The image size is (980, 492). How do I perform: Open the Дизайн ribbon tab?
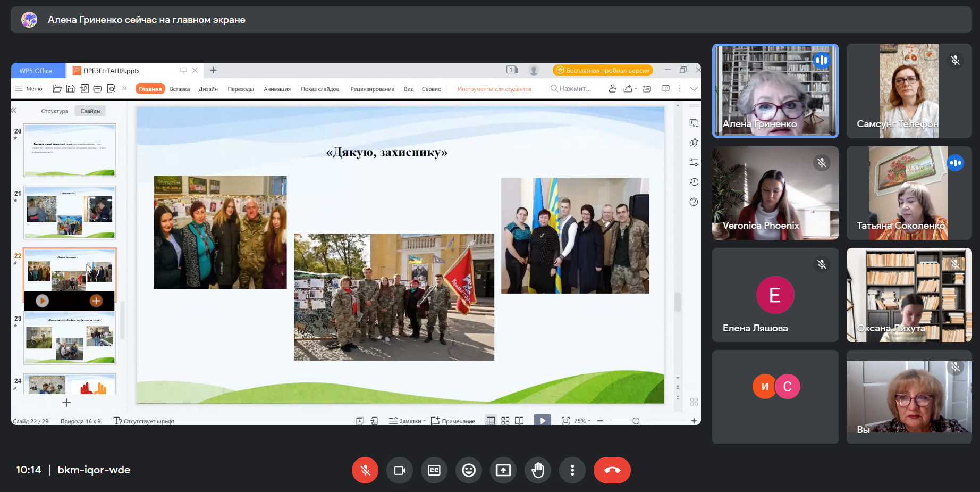click(x=208, y=89)
